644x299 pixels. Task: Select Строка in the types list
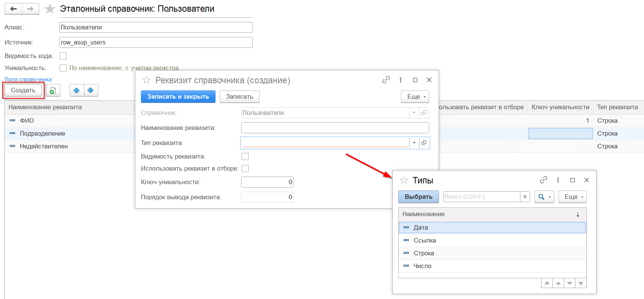tap(424, 253)
